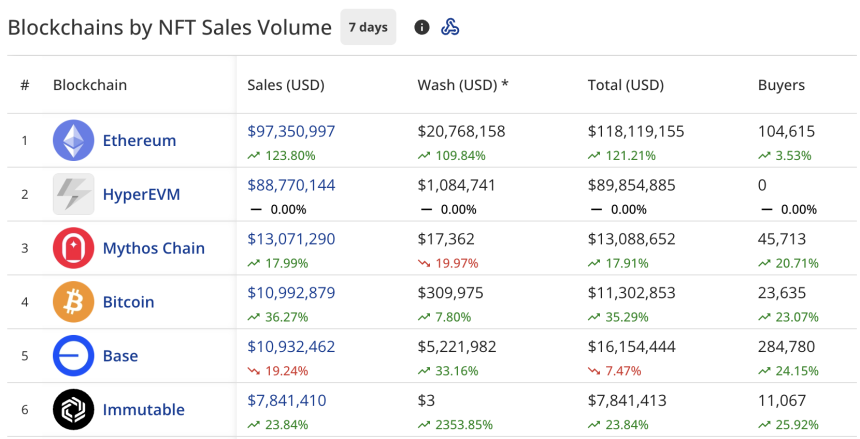
Task: Click Ethereum sales value $97,350,997
Action: point(291,131)
